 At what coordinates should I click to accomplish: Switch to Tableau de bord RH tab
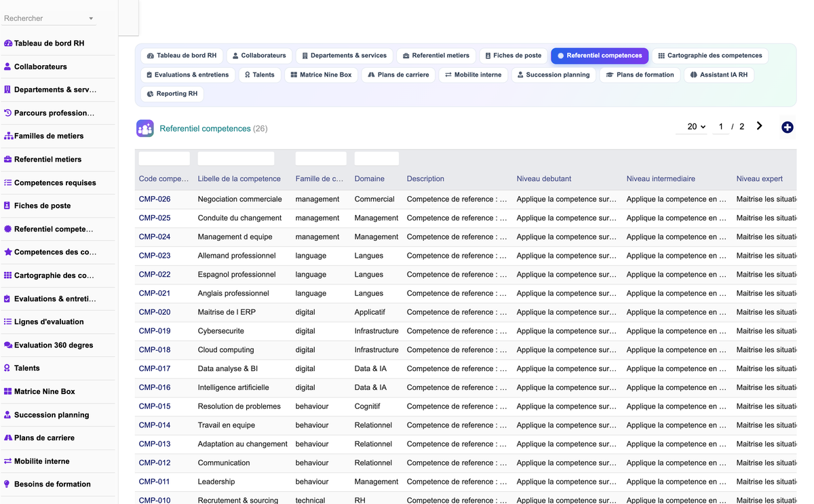[182, 56]
